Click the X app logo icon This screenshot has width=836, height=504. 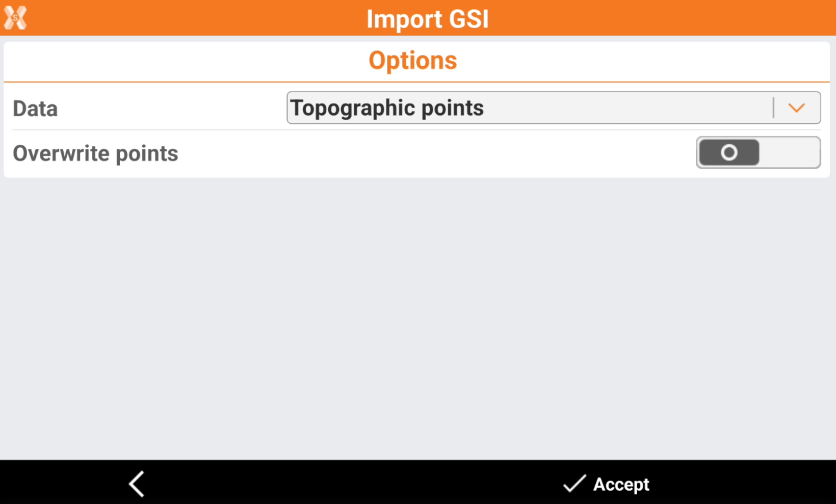(x=15, y=18)
